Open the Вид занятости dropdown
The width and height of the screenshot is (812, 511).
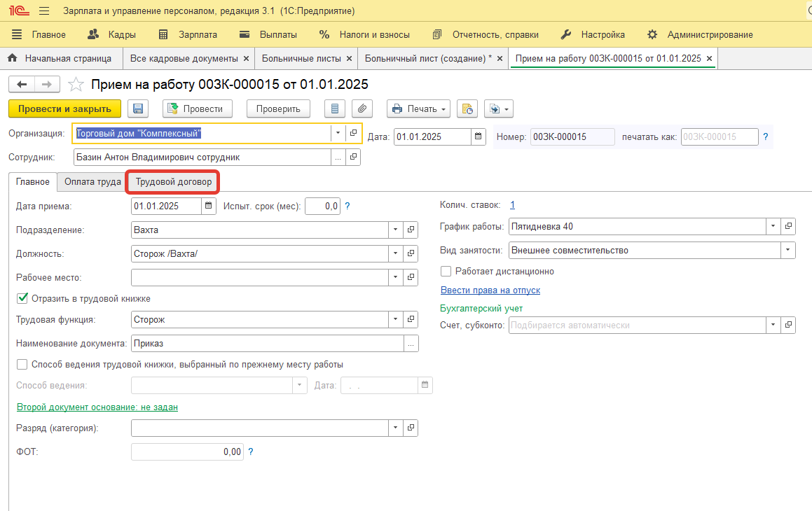(x=789, y=250)
